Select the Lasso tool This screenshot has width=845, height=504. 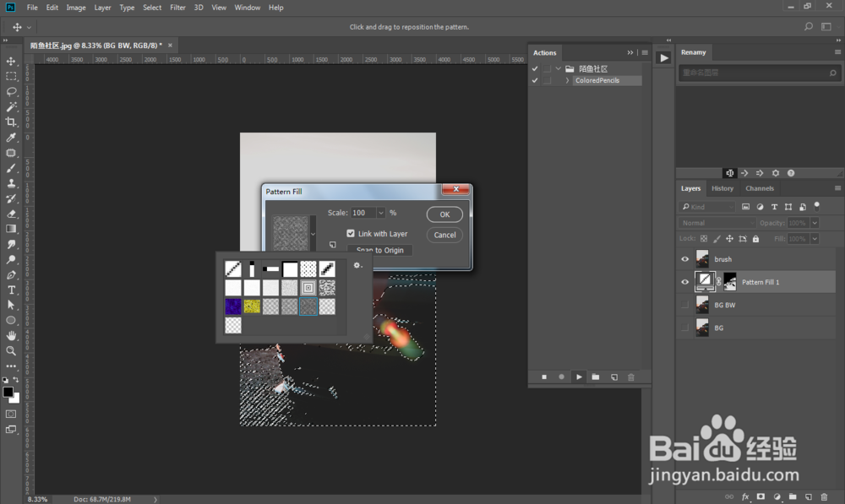(x=11, y=91)
